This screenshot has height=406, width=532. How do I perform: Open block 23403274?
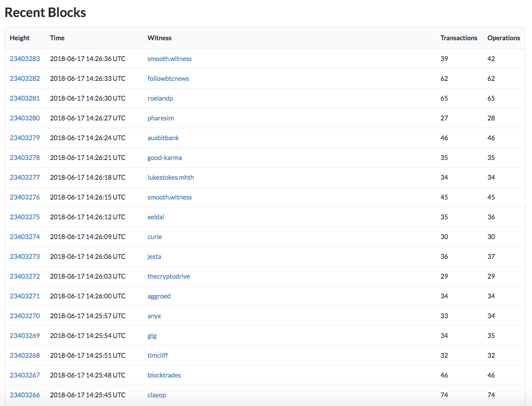pyautogui.click(x=25, y=237)
